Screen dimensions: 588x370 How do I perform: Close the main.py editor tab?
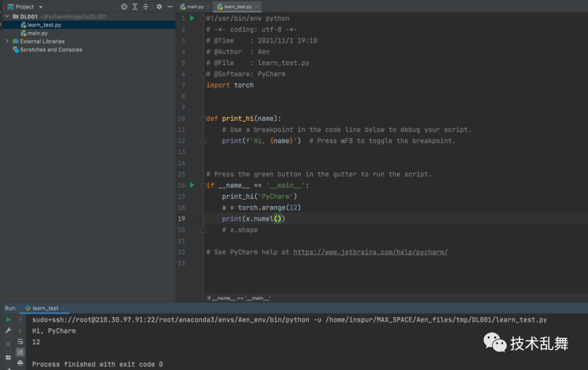209,7
